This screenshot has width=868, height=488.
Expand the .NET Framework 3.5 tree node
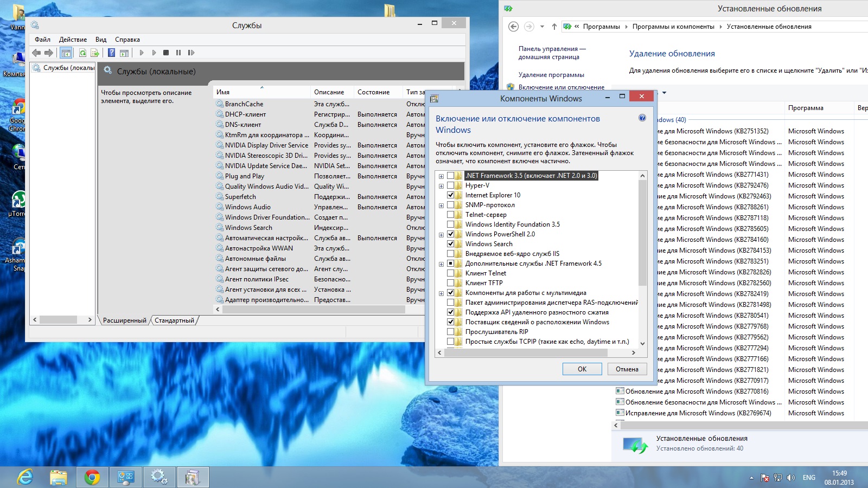(x=441, y=176)
